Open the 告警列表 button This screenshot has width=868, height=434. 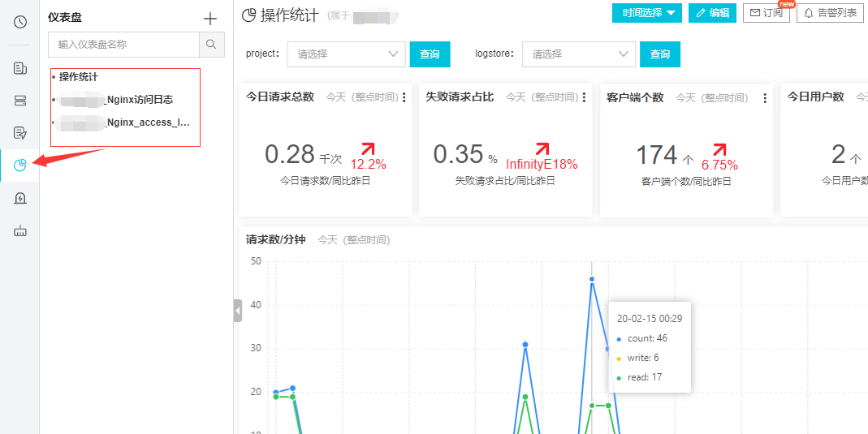click(x=829, y=13)
